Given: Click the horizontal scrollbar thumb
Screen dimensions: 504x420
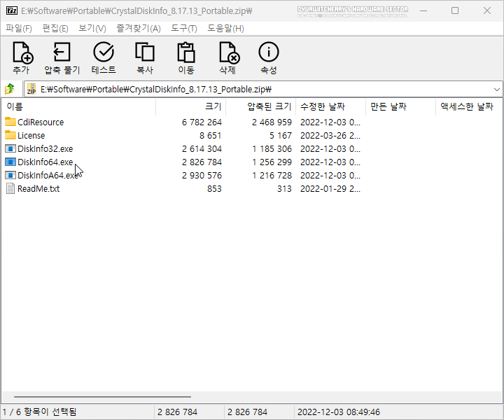Looking at the screenshot, I should [x=102, y=397].
